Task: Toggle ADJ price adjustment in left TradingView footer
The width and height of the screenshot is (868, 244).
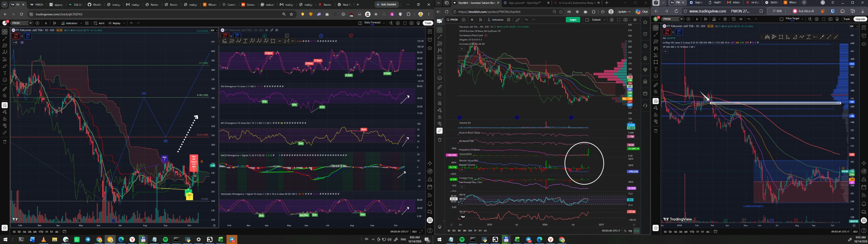Action: pos(414,232)
